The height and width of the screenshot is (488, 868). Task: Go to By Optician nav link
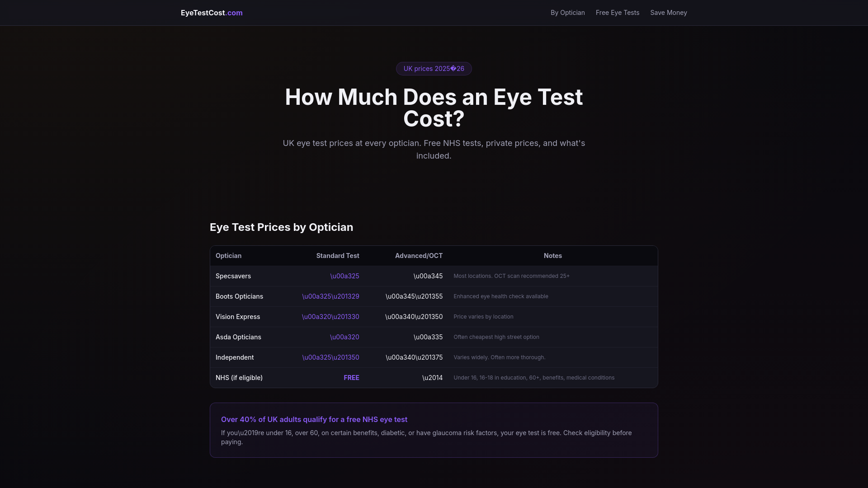[x=568, y=13]
